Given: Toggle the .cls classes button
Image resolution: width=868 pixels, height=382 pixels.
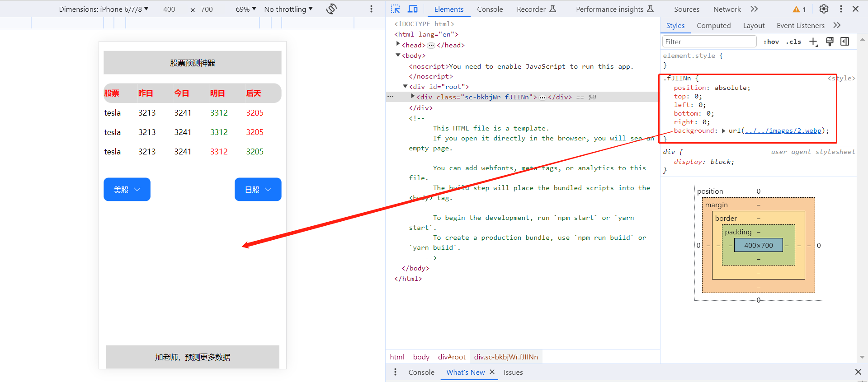Looking at the screenshot, I should click(x=793, y=42).
